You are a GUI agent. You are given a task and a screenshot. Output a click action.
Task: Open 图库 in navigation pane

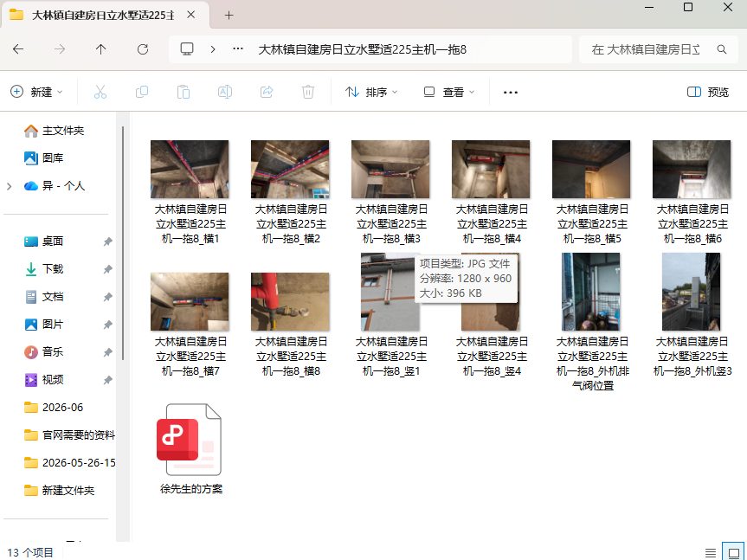(x=44, y=158)
